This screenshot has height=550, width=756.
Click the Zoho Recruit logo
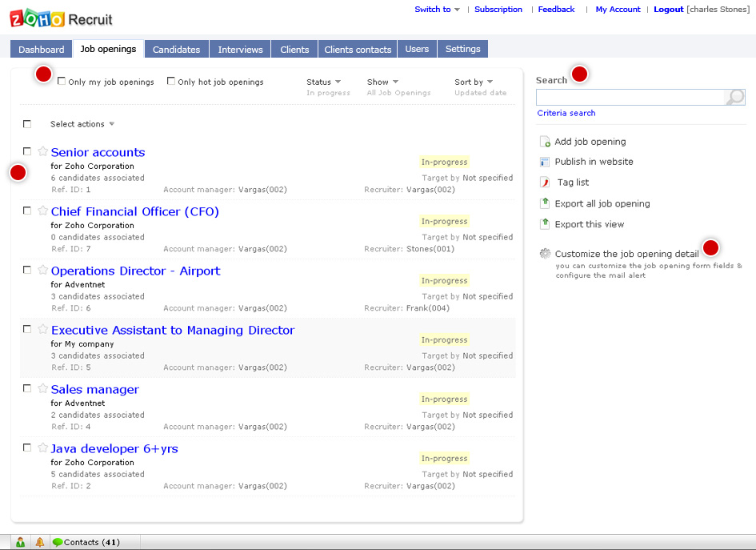[x=61, y=19]
